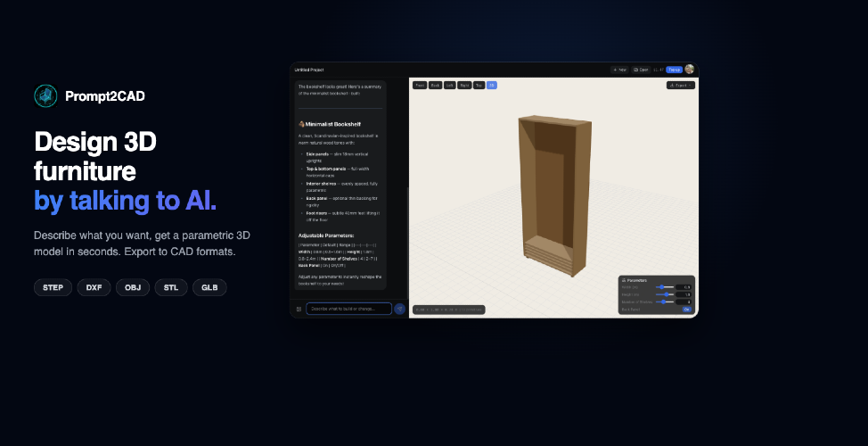The height and width of the screenshot is (446, 868).
Task: Click the 'Untitled Project' title
Action: coord(309,70)
